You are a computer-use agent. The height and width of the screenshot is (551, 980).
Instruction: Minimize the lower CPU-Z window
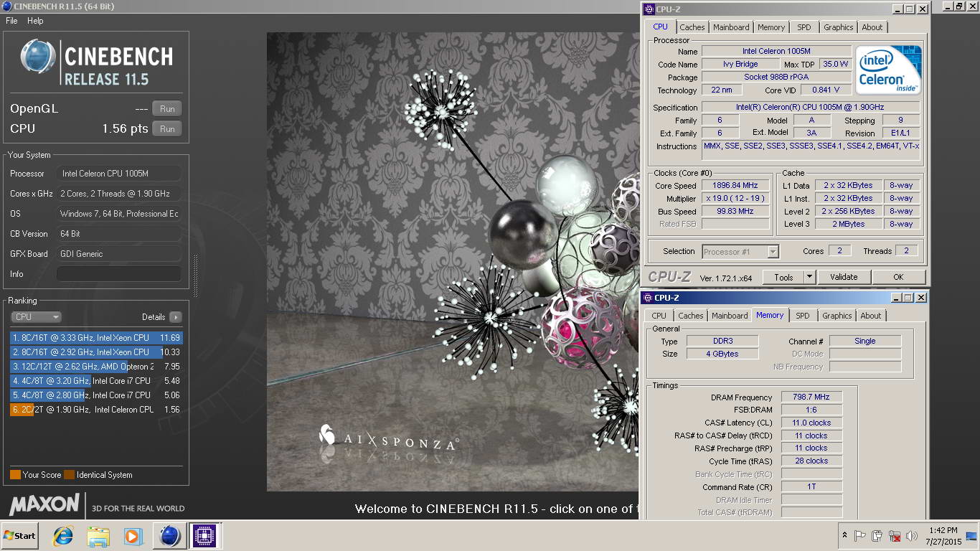(895, 298)
